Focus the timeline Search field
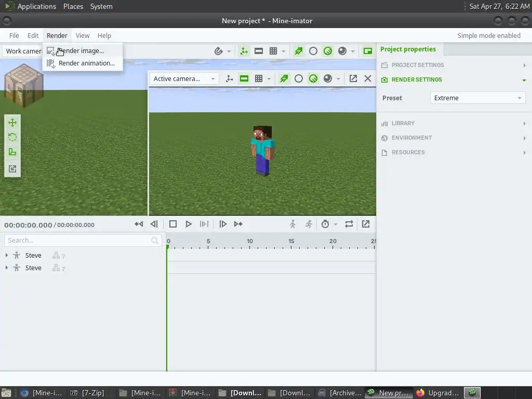532x399 pixels. (83, 240)
